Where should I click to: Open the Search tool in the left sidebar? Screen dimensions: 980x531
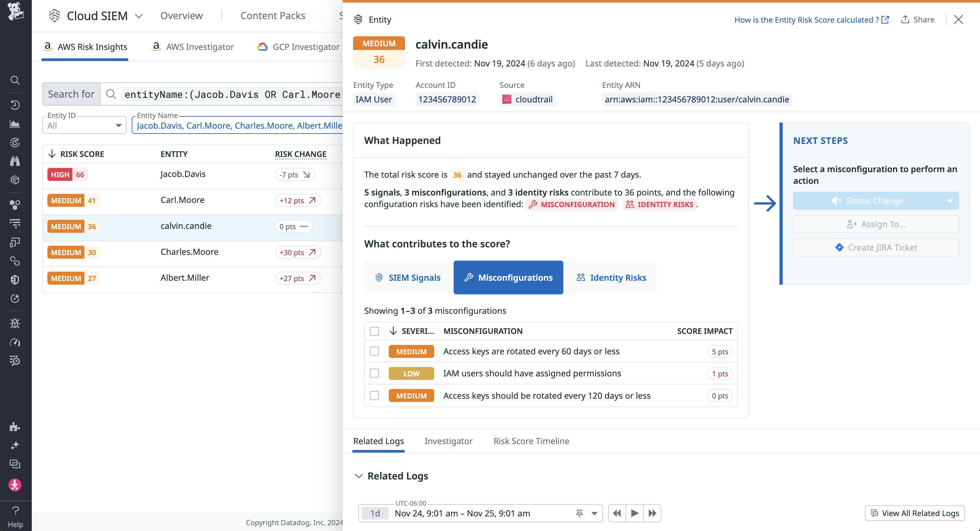(x=15, y=80)
